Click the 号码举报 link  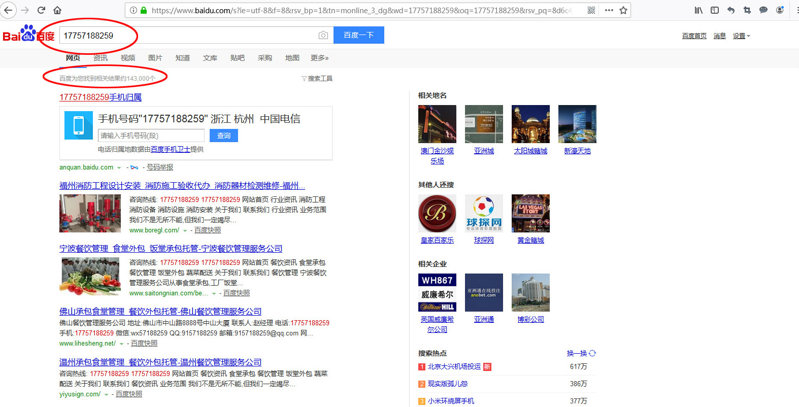(x=160, y=168)
